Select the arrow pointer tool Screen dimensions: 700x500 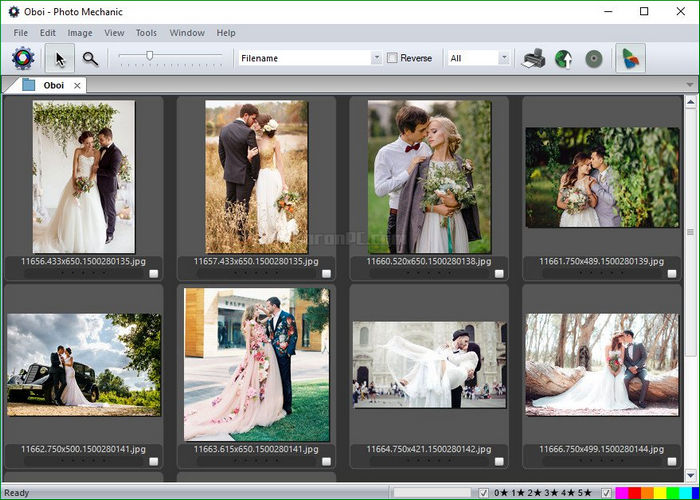coord(60,58)
